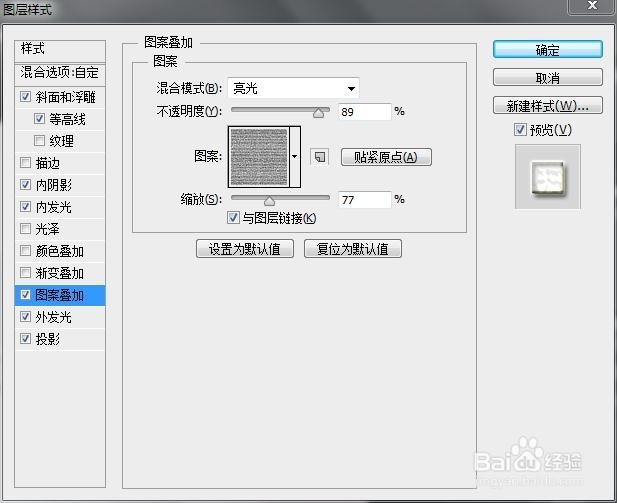Screen dimensions: 617x503
Task: Click the 贴紧原点(A) button
Action: tap(386, 157)
